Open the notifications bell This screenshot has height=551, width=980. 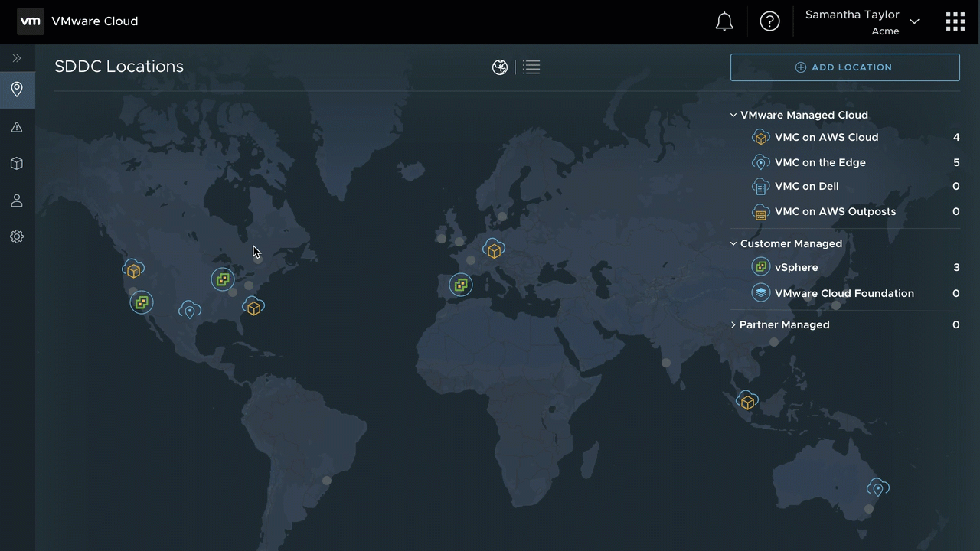point(724,21)
